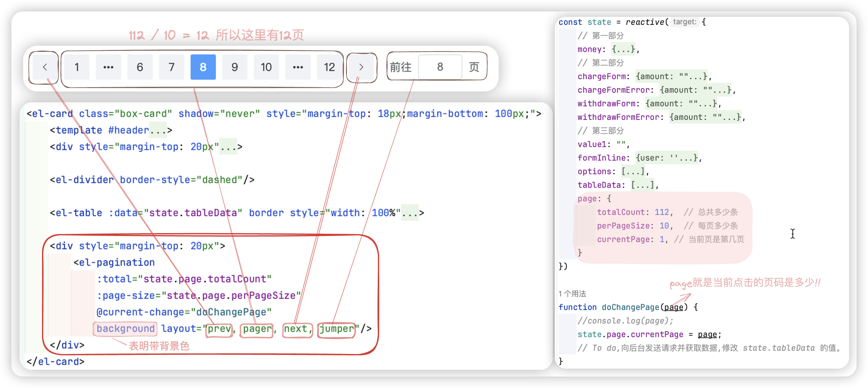Click the right ellipsis pager icon

click(x=298, y=67)
